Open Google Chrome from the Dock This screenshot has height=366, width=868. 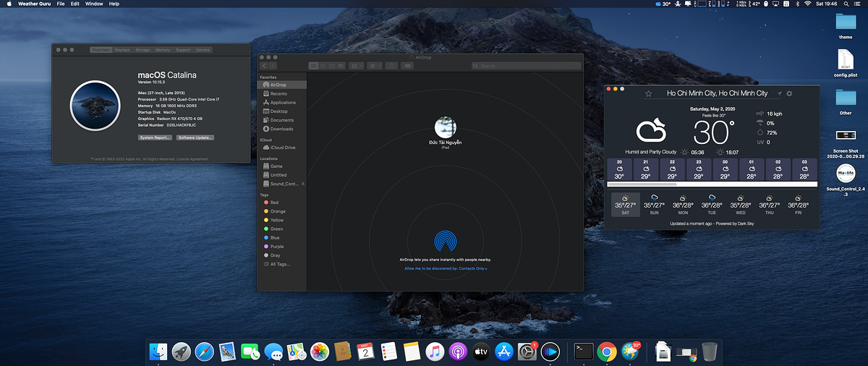coord(607,352)
